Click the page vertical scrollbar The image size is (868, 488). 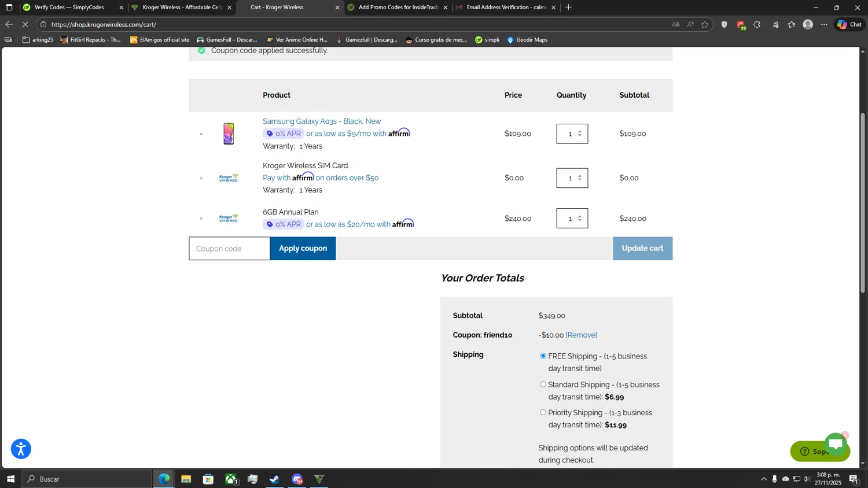[x=863, y=202]
